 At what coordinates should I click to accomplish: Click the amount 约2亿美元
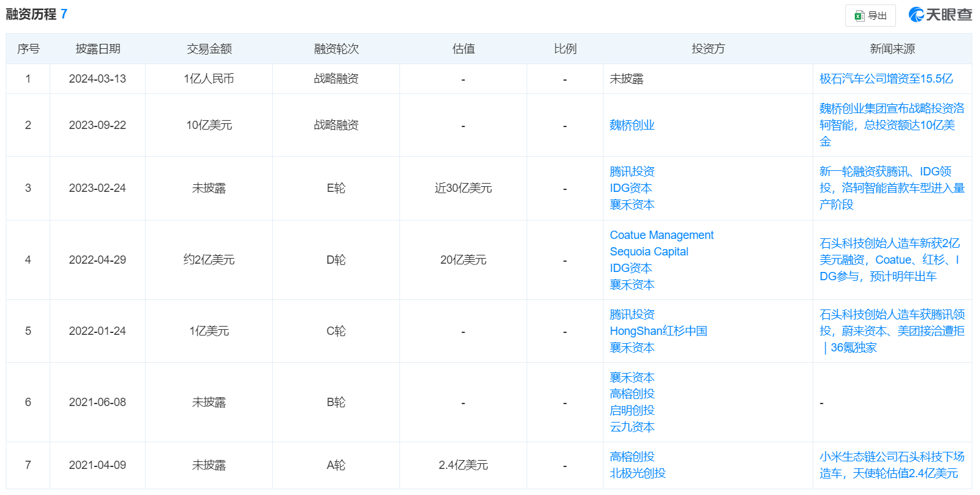coord(209,260)
